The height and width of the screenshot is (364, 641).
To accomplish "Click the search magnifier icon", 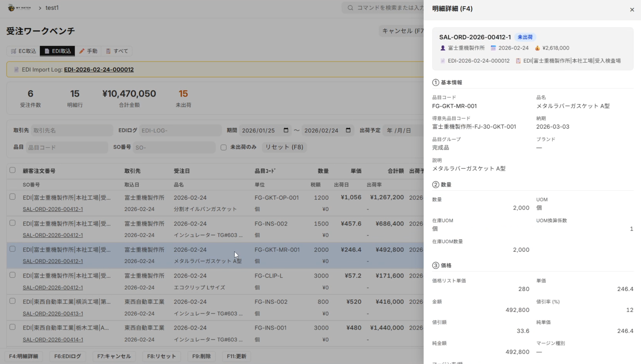I will pyautogui.click(x=350, y=8).
